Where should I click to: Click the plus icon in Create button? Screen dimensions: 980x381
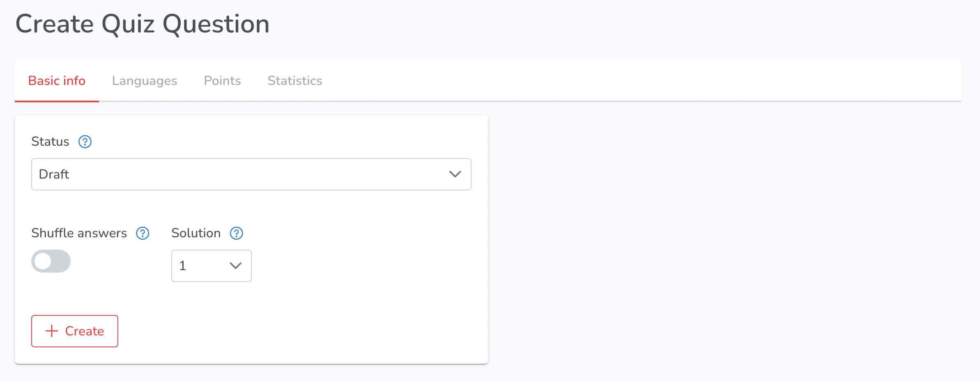click(52, 331)
